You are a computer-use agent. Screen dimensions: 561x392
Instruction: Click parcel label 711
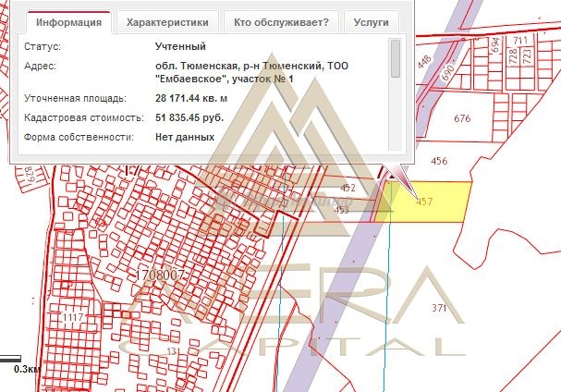tap(519, 40)
